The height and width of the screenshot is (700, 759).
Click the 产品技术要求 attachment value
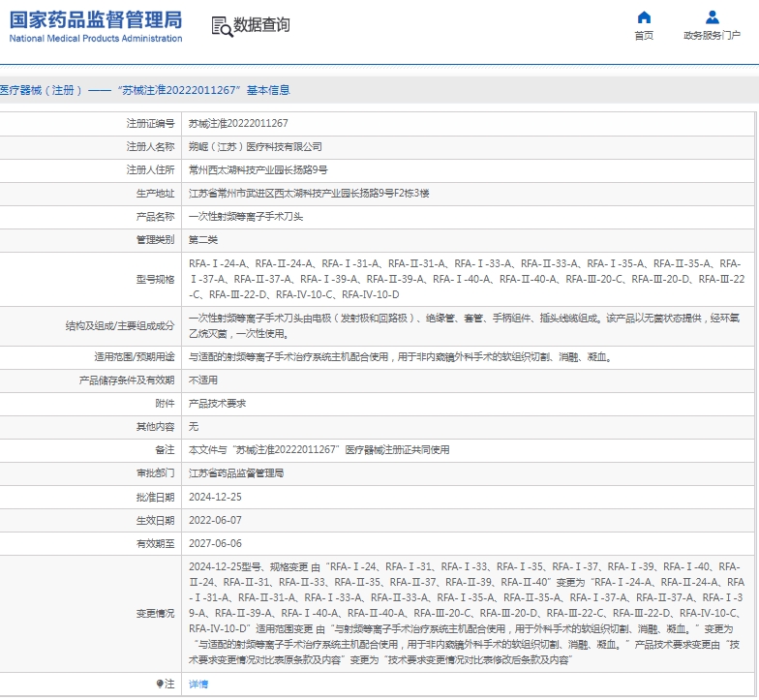click(x=217, y=403)
